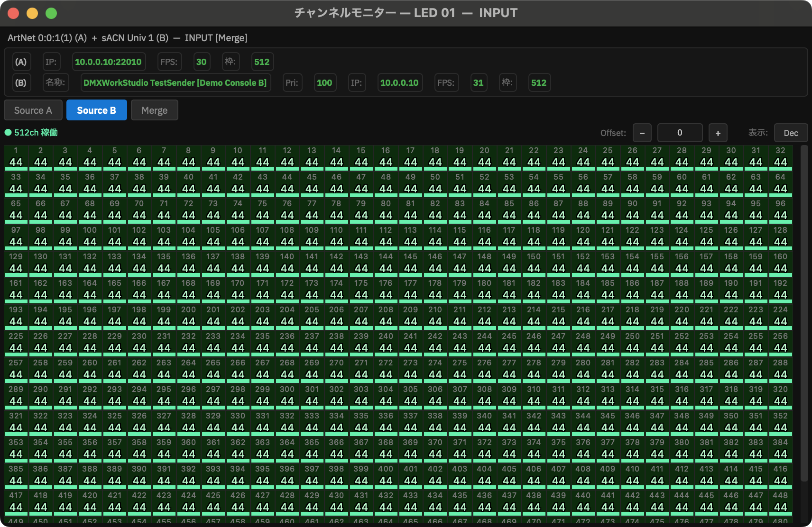
Task: Select source B's IP value 10.0.0.10
Action: (399, 83)
